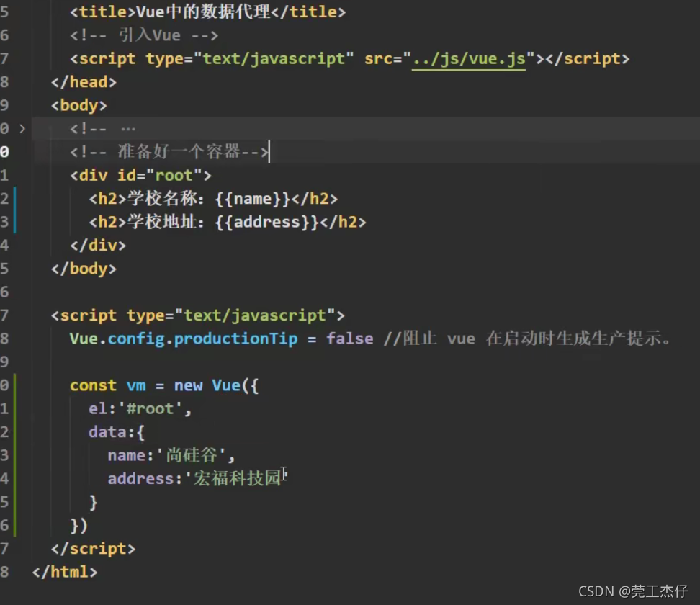700x605 pixels.
Task: Click the h2 line with {{name}}
Action: click(x=213, y=199)
